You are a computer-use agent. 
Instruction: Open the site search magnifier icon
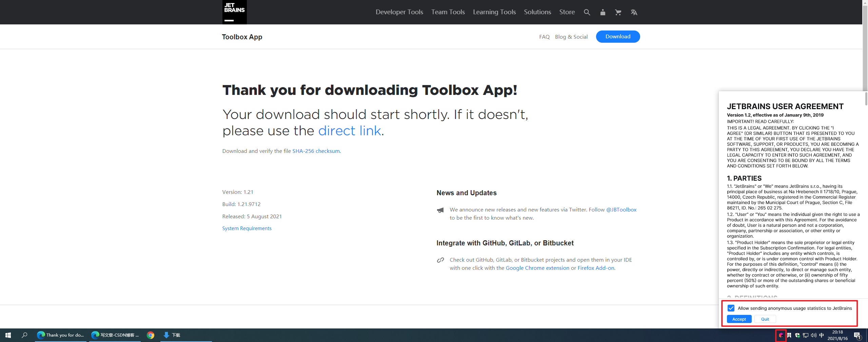[587, 12]
